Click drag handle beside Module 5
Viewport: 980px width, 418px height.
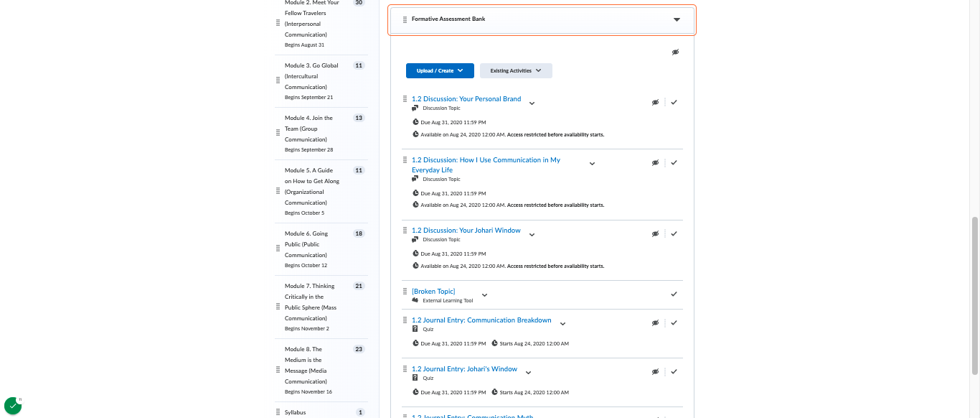pyautogui.click(x=278, y=192)
